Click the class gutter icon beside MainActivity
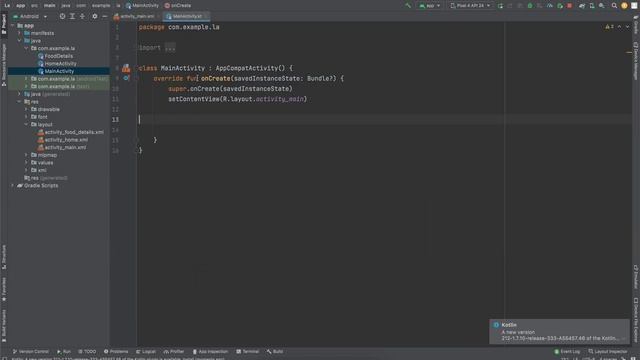640x360 pixels. tap(126, 68)
